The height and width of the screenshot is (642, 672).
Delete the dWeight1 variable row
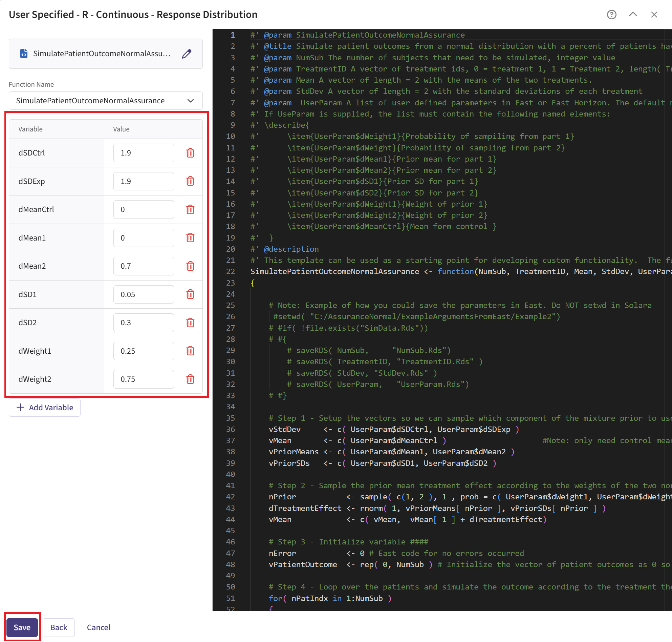(190, 351)
